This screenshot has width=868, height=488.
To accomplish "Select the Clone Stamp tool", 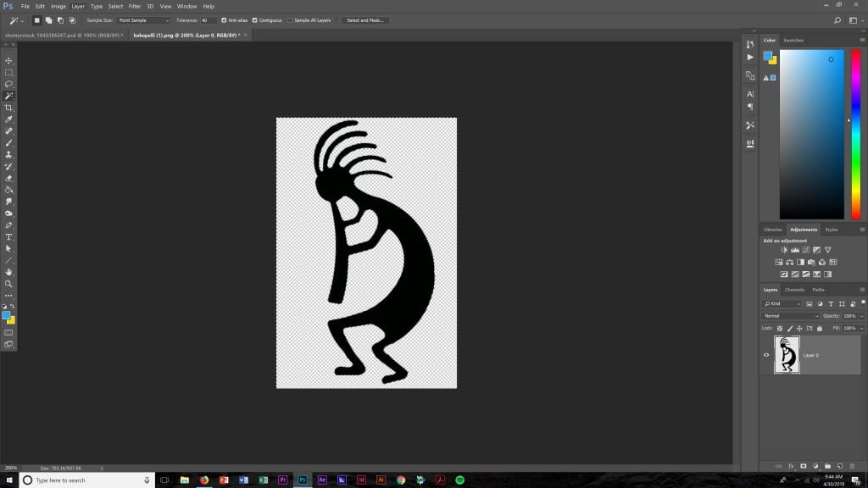I will (8, 155).
